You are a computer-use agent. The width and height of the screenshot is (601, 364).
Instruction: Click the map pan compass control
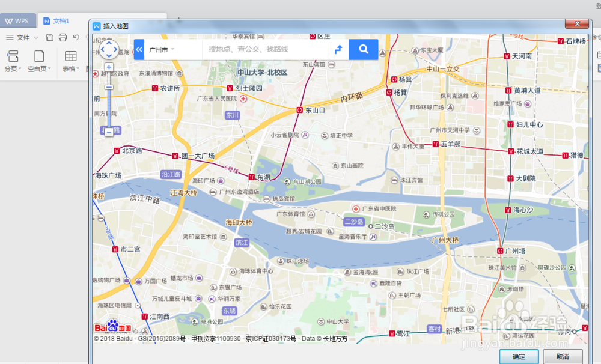109,49
